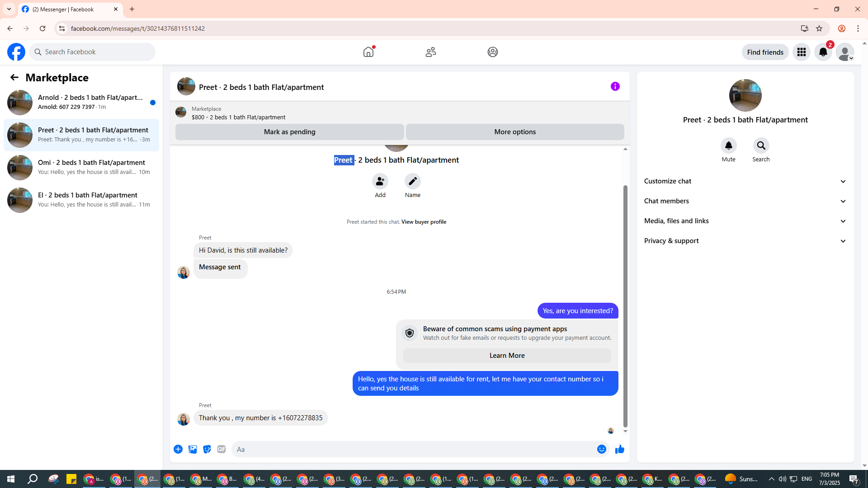Open the Facebook menu grid icon
This screenshot has width=868, height=488.
[x=801, y=52]
